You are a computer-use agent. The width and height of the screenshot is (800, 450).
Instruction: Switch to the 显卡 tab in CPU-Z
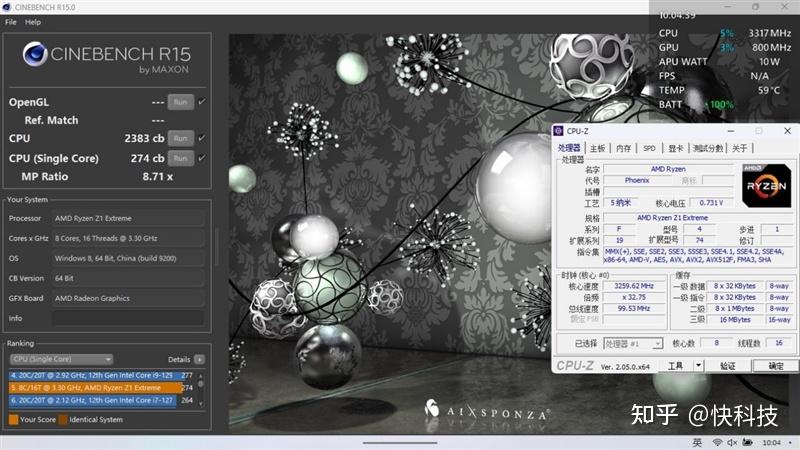coord(676,148)
